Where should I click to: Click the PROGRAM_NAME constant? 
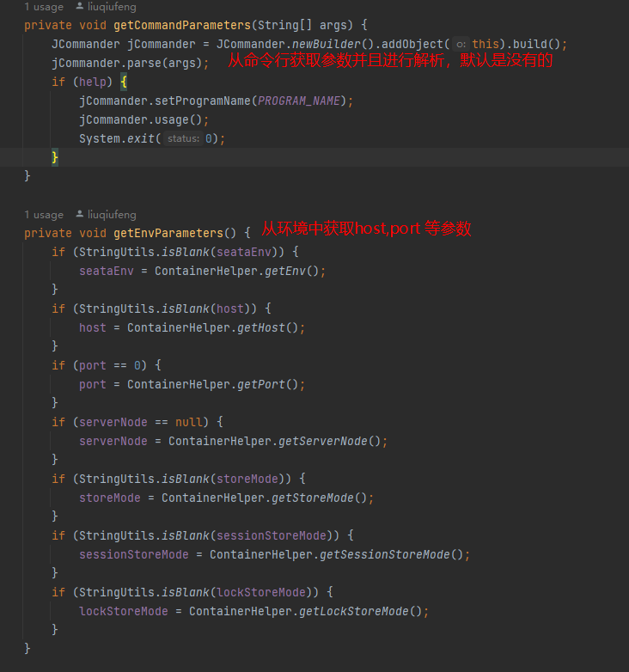299,101
